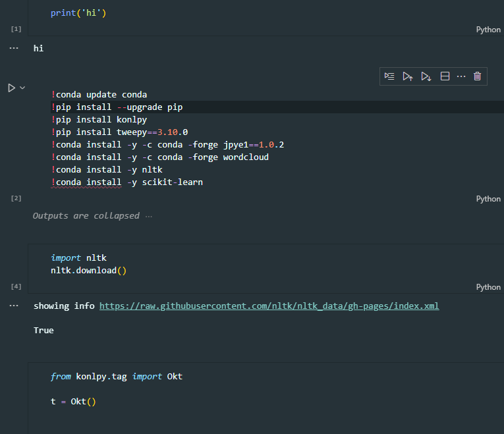Change Python language label of conda cell
Viewport: 504px width, 434px height.
[488, 199]
